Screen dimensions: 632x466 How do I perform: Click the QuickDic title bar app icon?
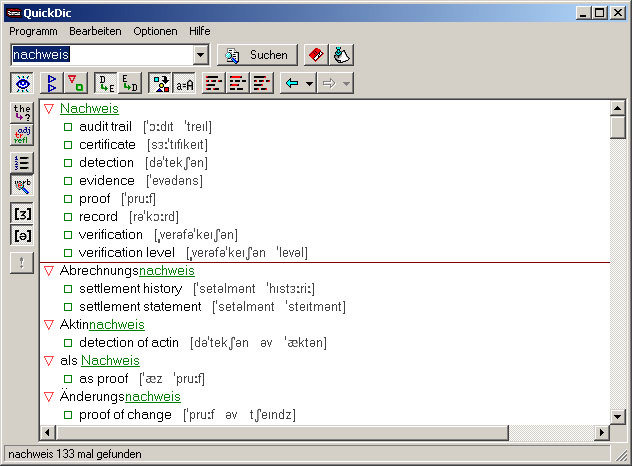point(13,13)
